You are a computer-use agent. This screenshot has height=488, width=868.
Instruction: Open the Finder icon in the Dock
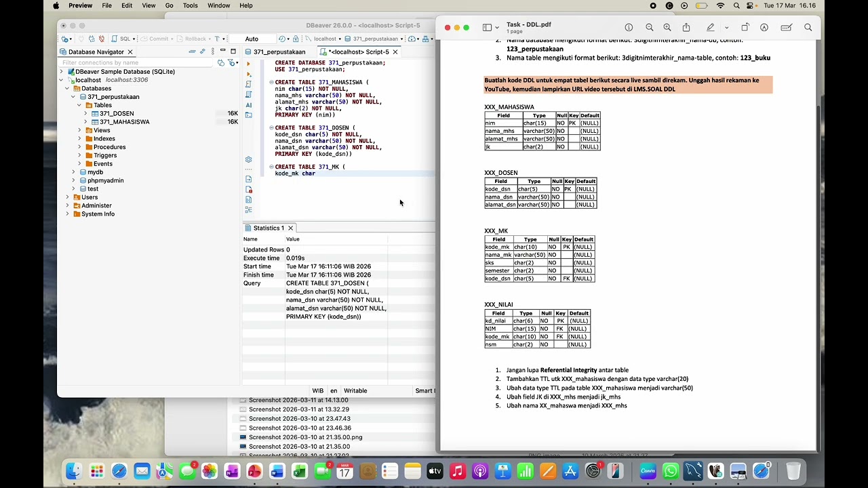[74, 471]
